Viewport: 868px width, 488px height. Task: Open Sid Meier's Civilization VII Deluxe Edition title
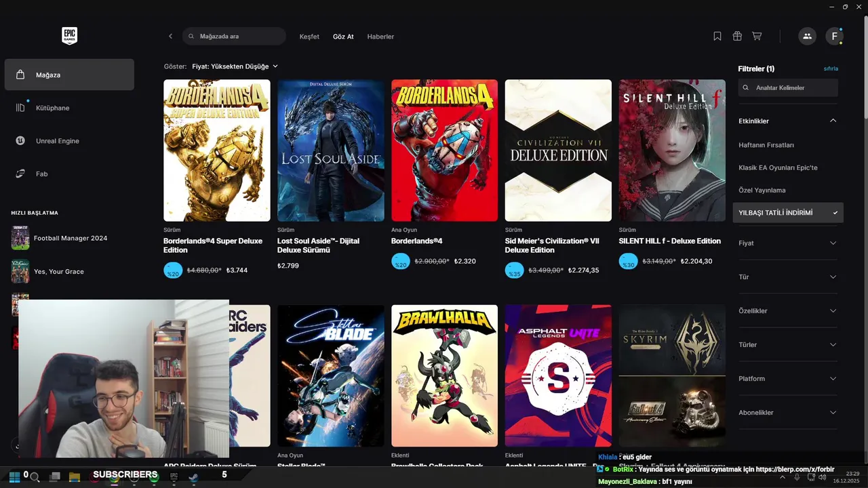552,245
